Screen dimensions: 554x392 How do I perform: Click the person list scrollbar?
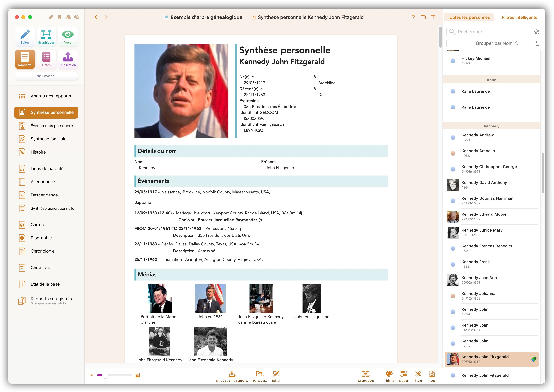coord(543,173)
